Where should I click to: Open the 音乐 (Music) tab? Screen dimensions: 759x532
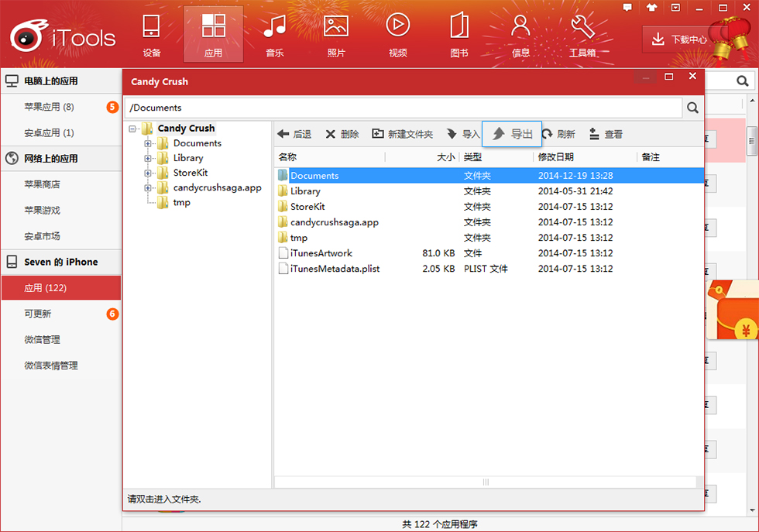pyautogui.click(x=274, y=36)
